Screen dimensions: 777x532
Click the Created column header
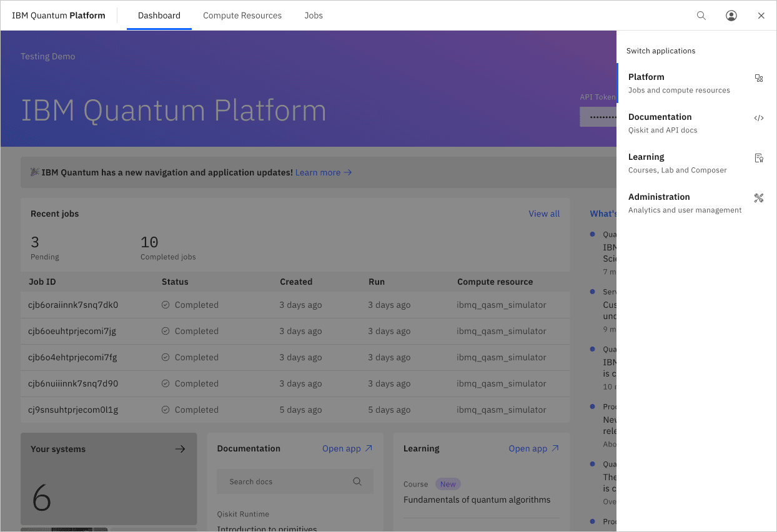(296, 282)
